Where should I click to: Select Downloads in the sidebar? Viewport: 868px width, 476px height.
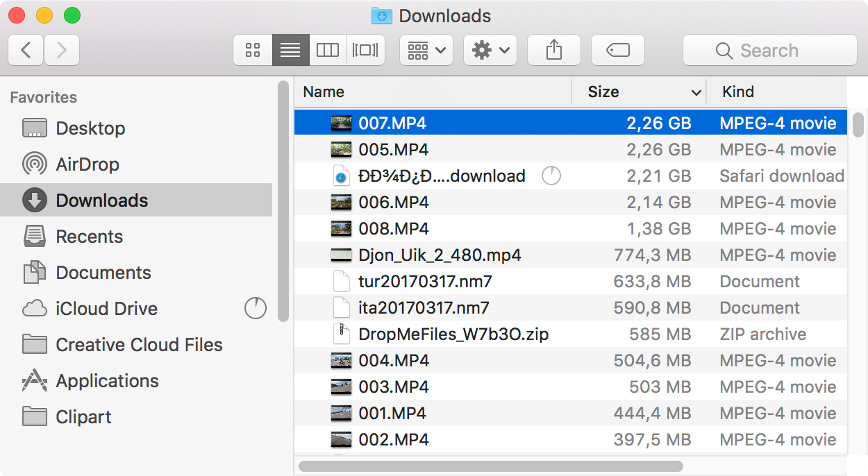point(136,201)
